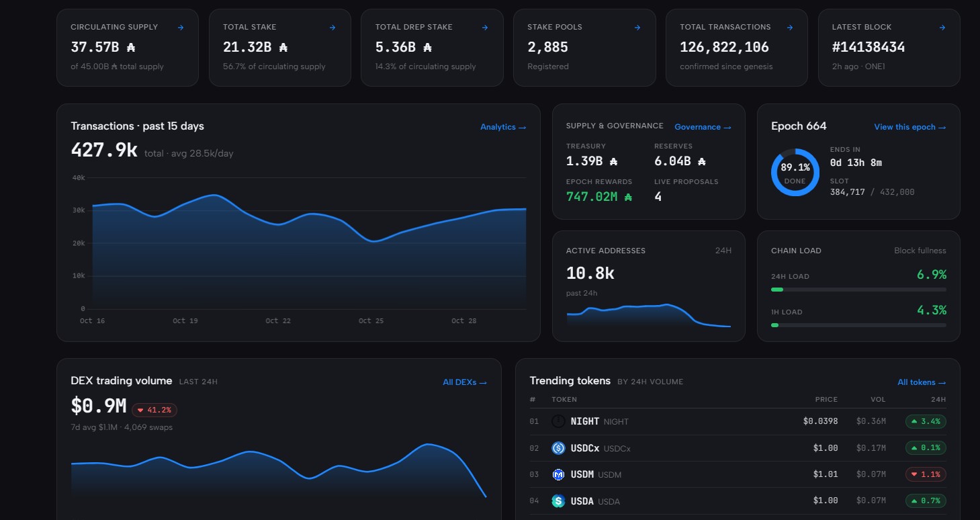The height and width of the screenshot is (520, 980).
Task: Click the $0.0398 NIGHT price
Action: [820, 421]
